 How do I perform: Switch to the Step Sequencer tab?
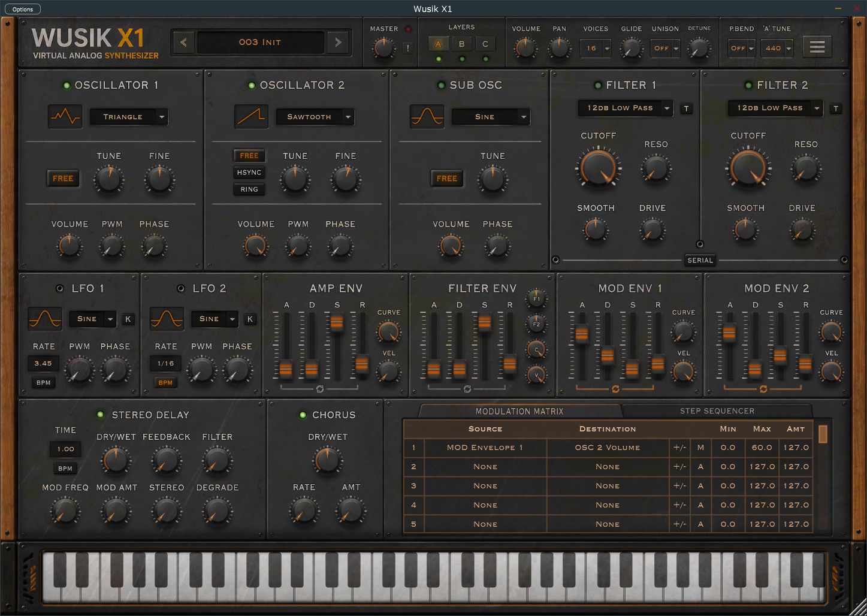pos(717,411)
